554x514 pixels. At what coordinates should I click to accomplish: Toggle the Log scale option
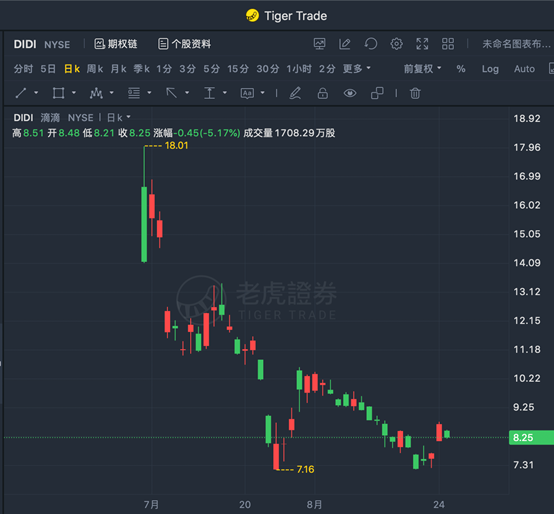pos(490,69)
